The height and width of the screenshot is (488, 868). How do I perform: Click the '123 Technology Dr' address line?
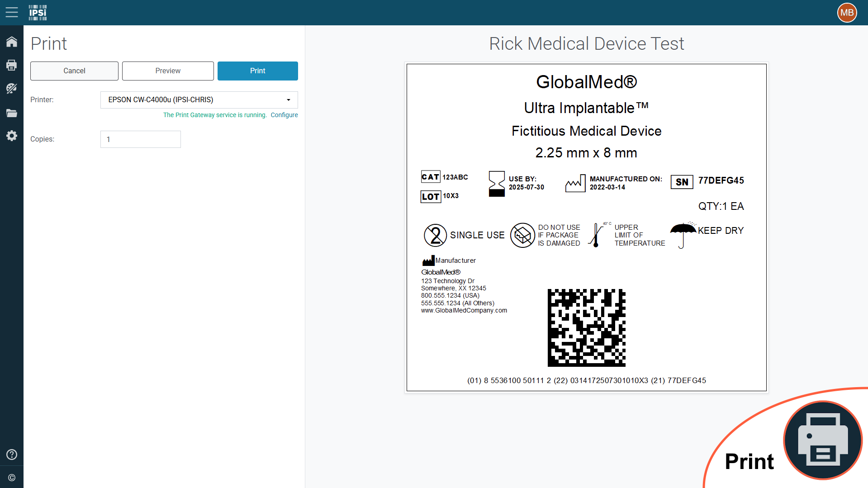pyautogui.click(x=448, y=281)
